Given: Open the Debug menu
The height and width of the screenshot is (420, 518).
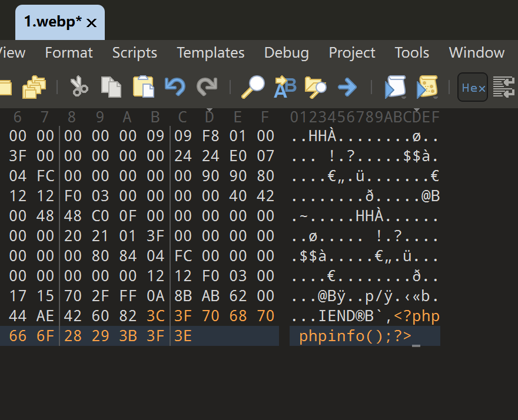Looking at the screenshot, I should click(286, 52).
